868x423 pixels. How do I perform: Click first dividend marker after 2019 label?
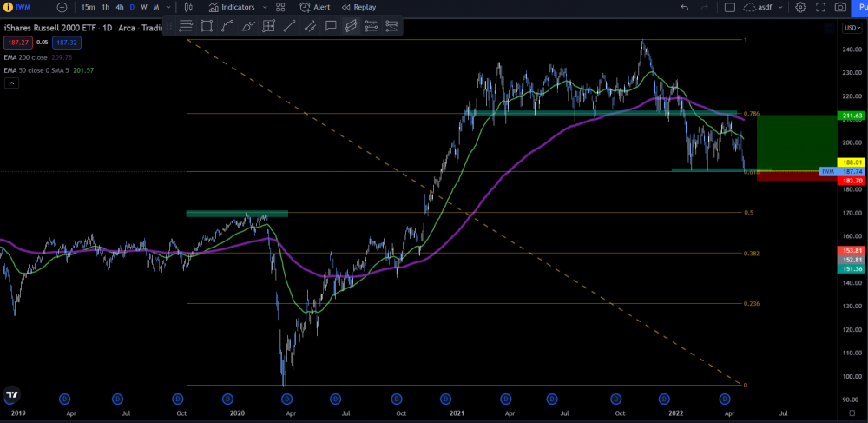coord(64,399)
